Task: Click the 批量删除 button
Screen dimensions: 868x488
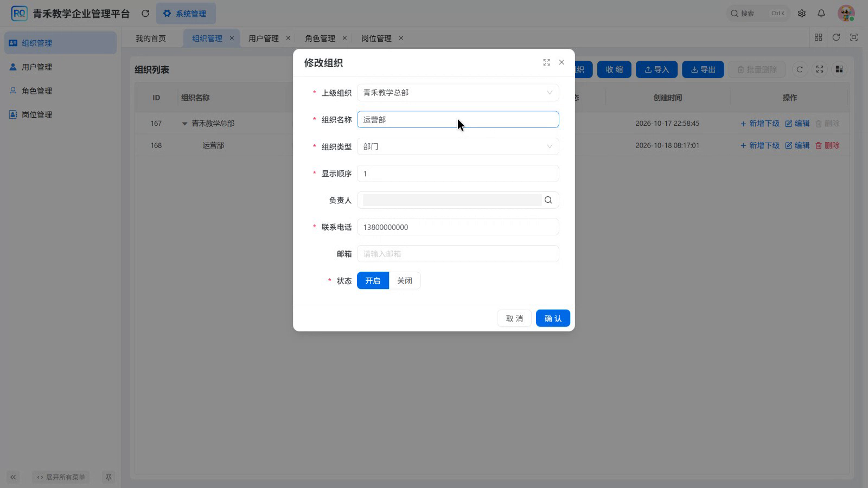Action: tap(757, 69)
